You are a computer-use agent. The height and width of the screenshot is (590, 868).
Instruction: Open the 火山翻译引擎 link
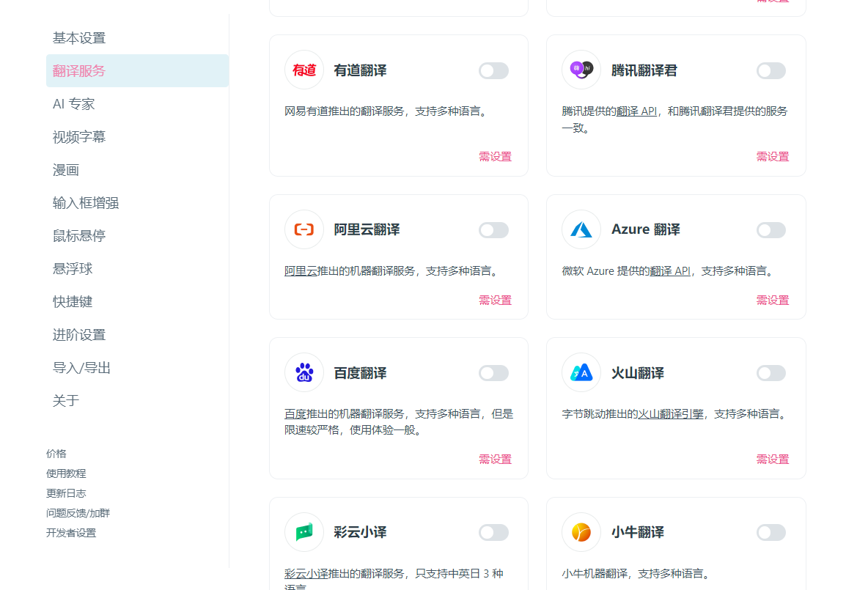click(671, 414)
